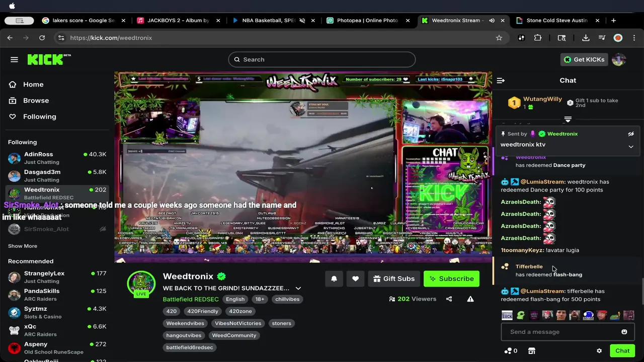Open Syztmz recommended channel
Viewport: 644px width, 362px height.
57,312
